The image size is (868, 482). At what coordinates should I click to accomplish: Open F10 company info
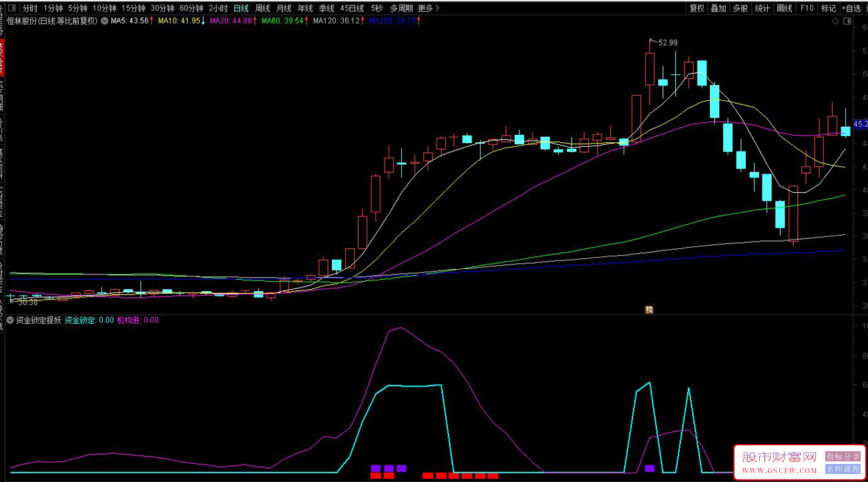(x=807, y=9)
